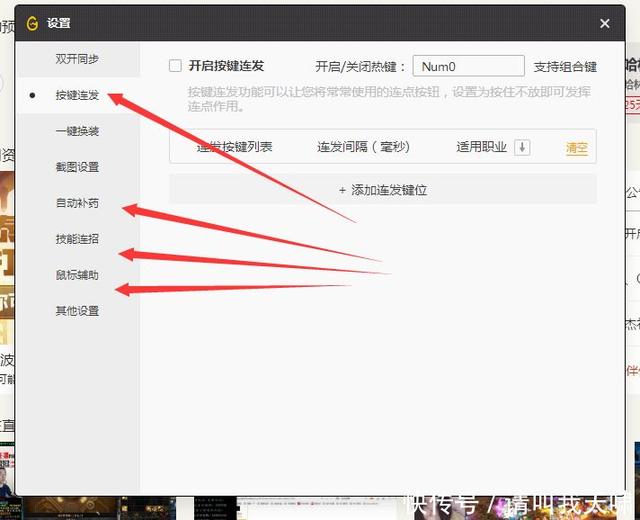Click the 连发间隔（毫秒）column header
Screen dimensions: 640x520
click(363, 147)
